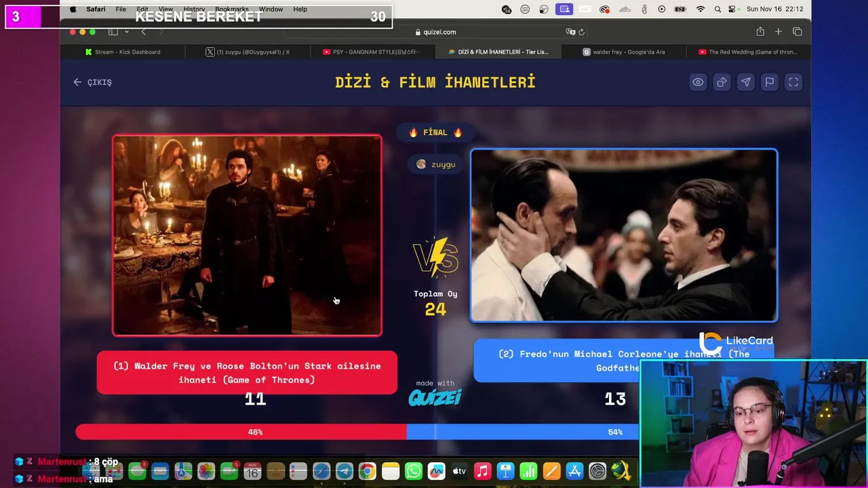
Task: Switch to the zuygu X tab
Action: pyautogui.click(x=248, y=52)
